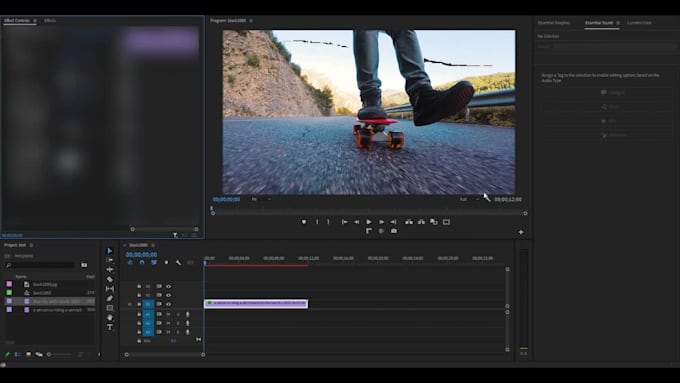The height and width of the screenshot is (383, 680).
Task: Open Project panel menu
Action: click(31, 245)
